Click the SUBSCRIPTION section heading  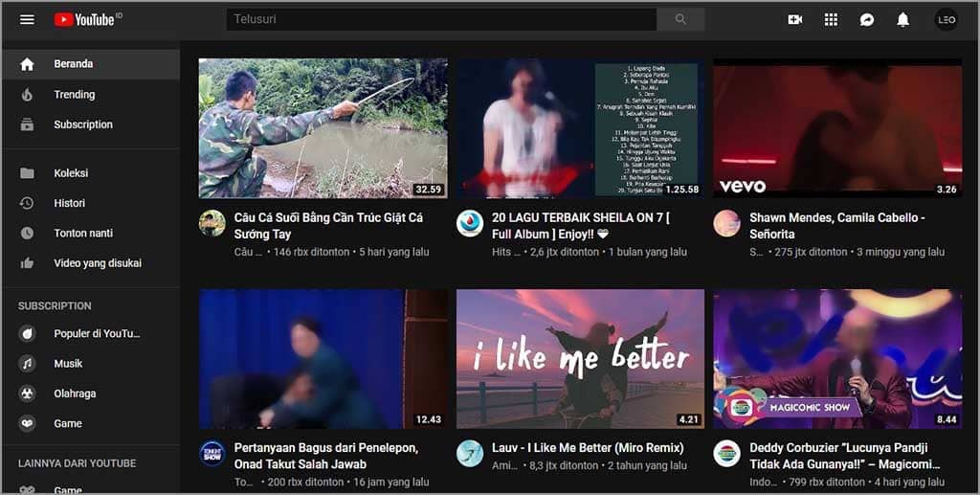coord(55,305)
